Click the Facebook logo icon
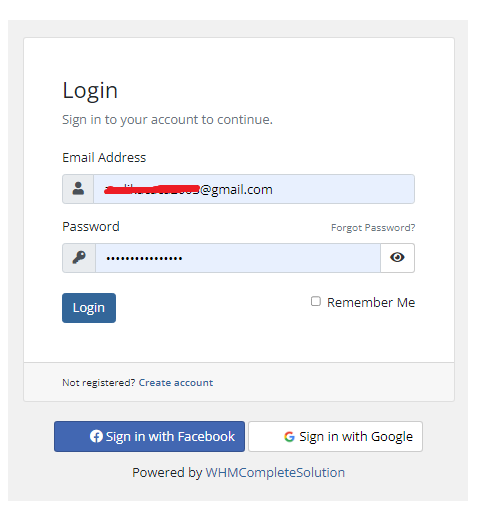 pyautogui.click(x=96, y=436)
